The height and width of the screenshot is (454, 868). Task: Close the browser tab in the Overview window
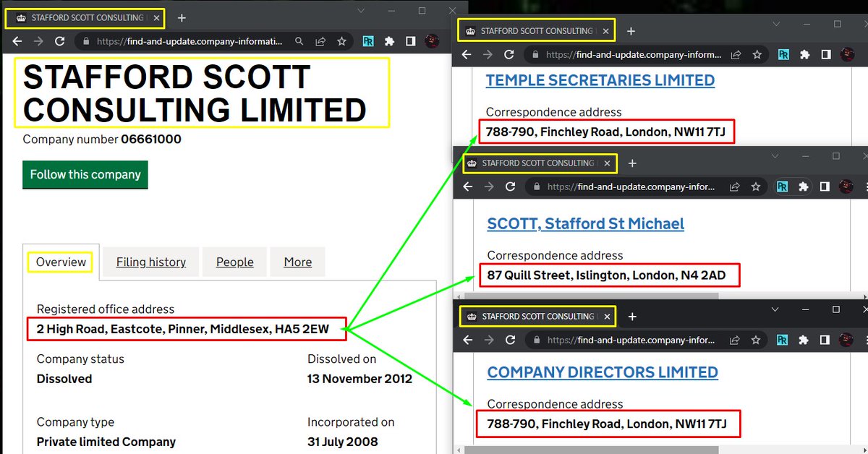(x=157, y=18)
